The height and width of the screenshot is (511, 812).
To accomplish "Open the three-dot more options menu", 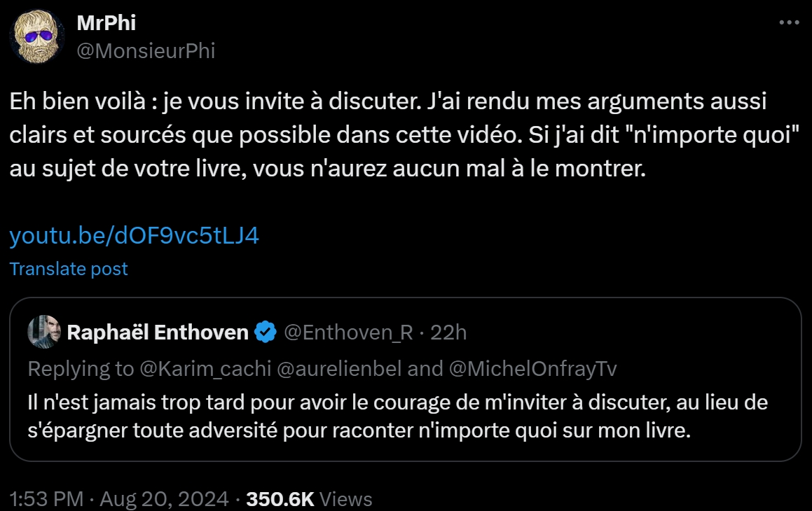I will coord(789,23).
